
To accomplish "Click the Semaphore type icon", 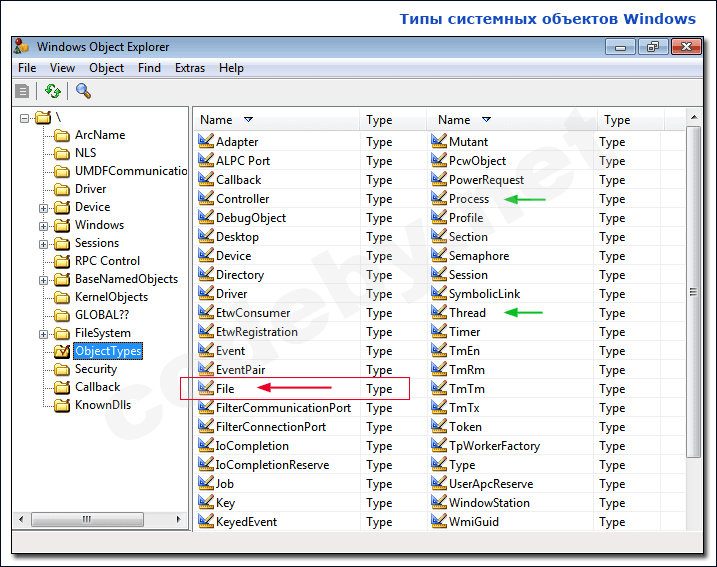I will click(x=439, y=255).
